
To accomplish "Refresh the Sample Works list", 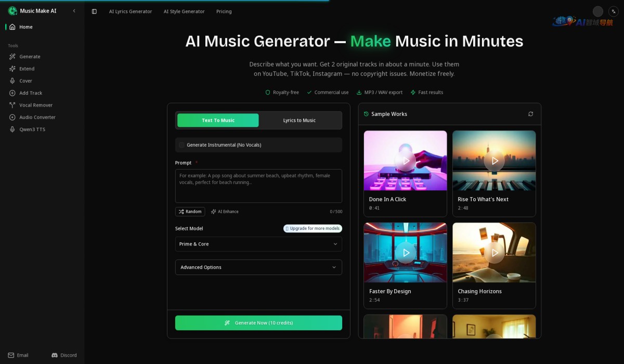I will point(530,114).
